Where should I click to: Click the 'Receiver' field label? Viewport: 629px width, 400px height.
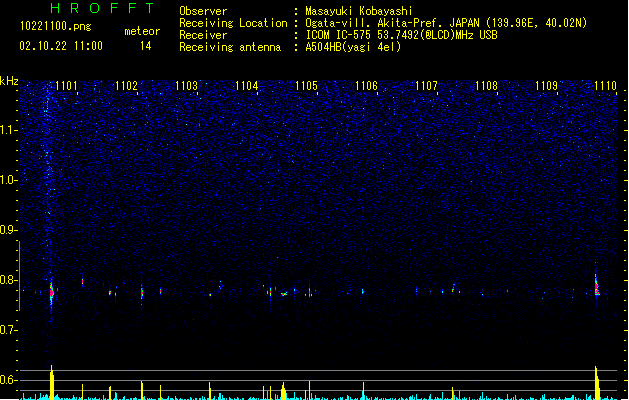[x=203, y=35]
